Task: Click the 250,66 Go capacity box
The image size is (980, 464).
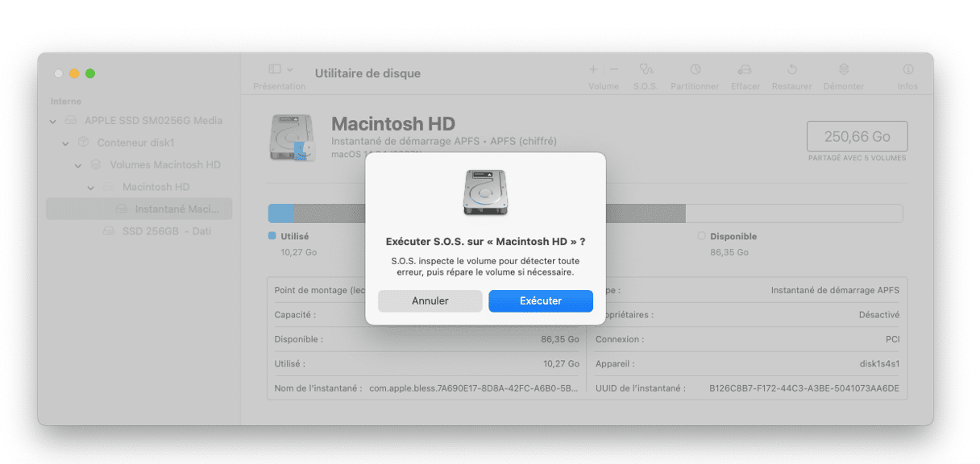Action: coord(857,136)
